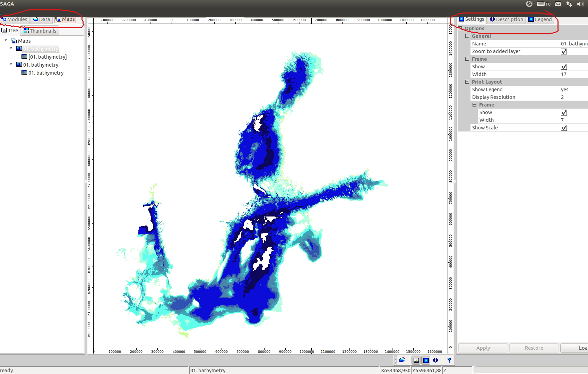Disable the Show Scale checkbox

564,128
